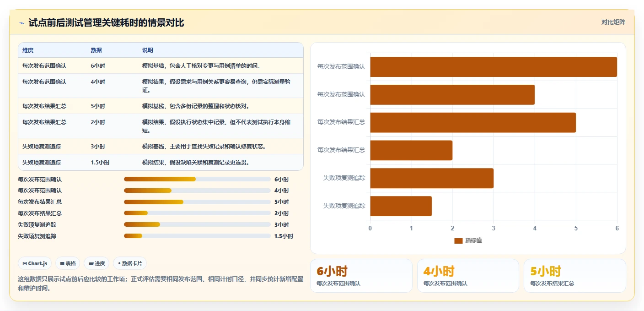
Task: Click the x-axis tick label 3
Action: [x=494, y=228]
